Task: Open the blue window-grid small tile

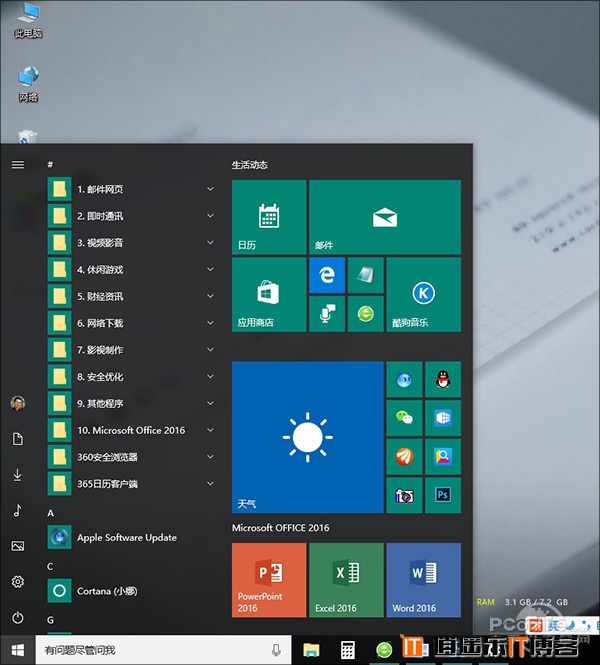Action: tap(443, 418)
